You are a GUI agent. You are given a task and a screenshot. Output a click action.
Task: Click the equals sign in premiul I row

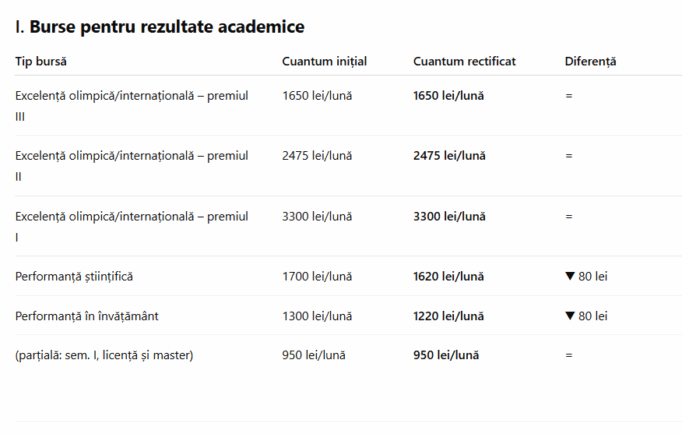569,217
